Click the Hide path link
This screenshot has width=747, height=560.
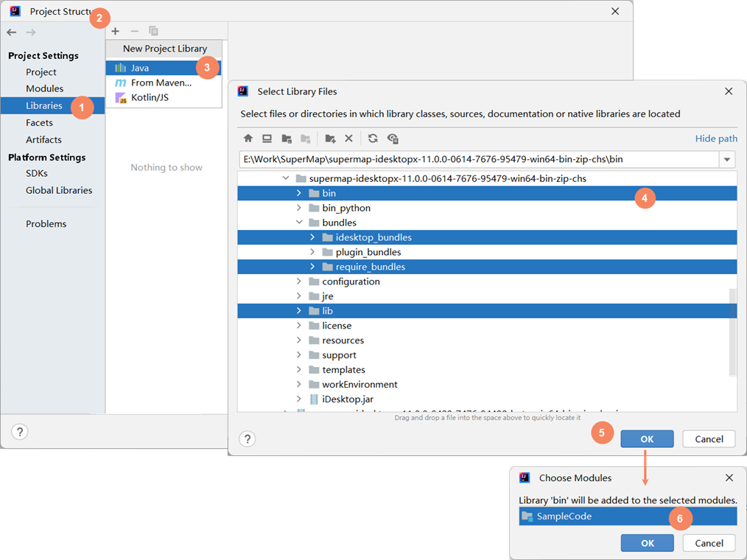(715, 139)
